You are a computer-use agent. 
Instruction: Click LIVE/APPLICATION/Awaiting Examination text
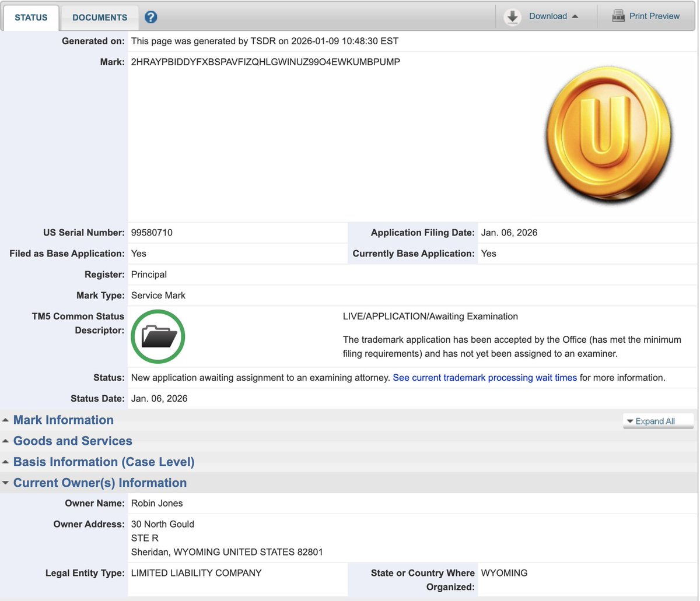(430, 317)
